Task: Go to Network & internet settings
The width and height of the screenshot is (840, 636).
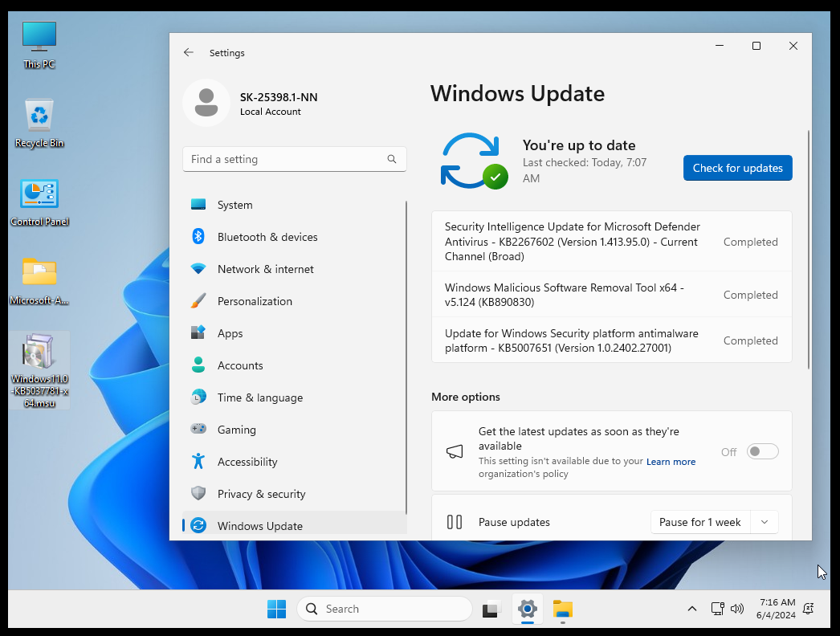Action: [294, 269]
